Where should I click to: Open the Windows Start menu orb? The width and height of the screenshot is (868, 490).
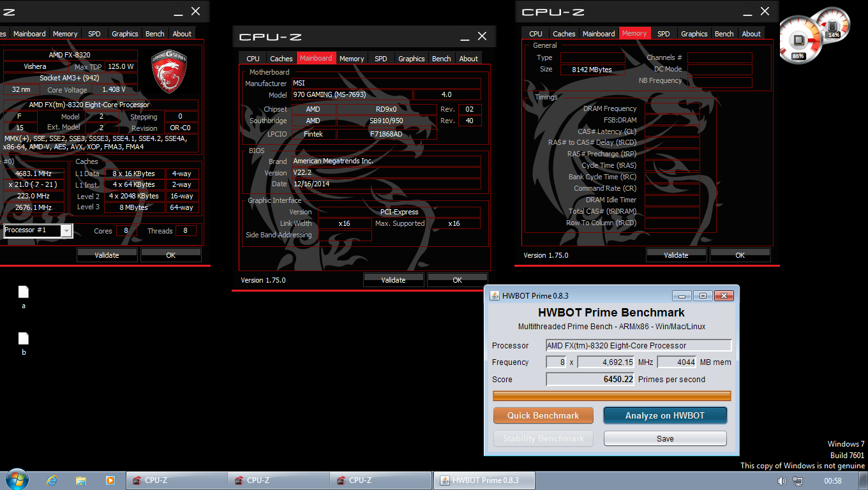[17, 480]
